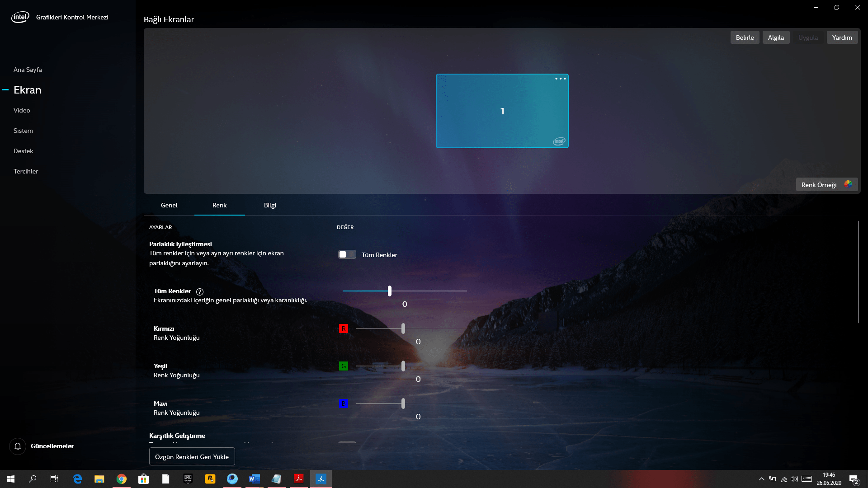The height and width of the screenshot is (488, 868).
Task: Open Epic Games launcher from taskbar
Action: click(x=188, y=479)
